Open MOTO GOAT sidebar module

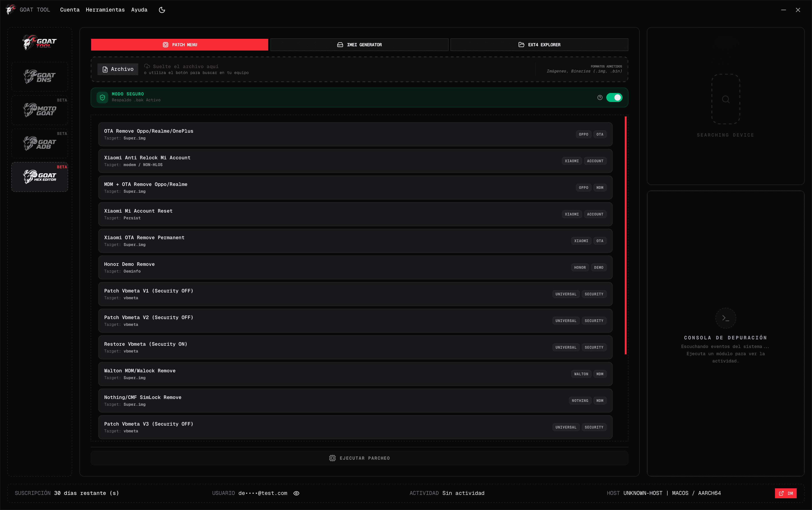[40, 110]
